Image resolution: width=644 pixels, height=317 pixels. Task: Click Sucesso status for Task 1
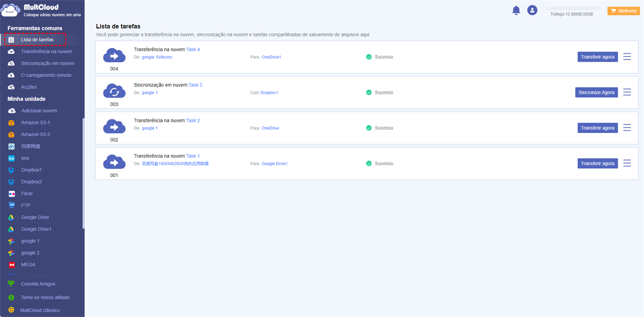coord(379,163)
